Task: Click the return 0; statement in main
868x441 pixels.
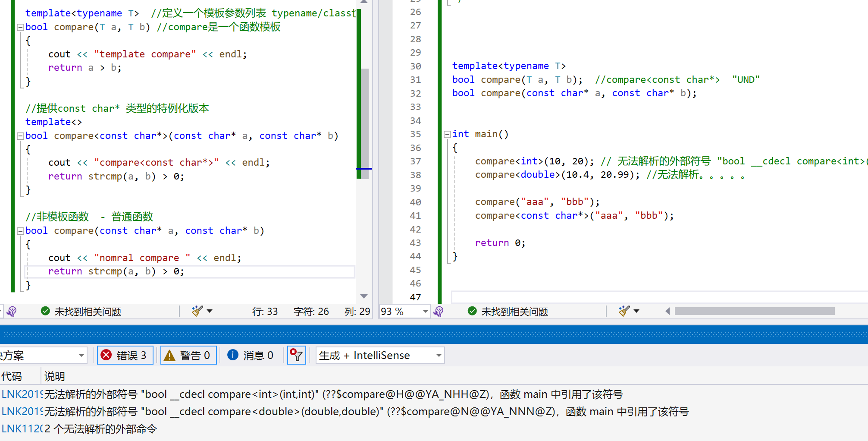Action: [500, 243]
